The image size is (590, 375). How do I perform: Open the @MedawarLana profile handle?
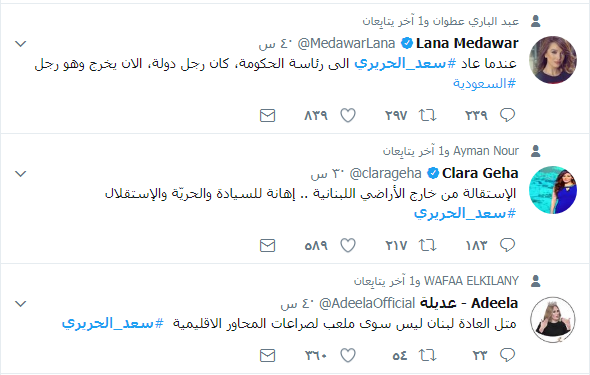coord(346,43)
